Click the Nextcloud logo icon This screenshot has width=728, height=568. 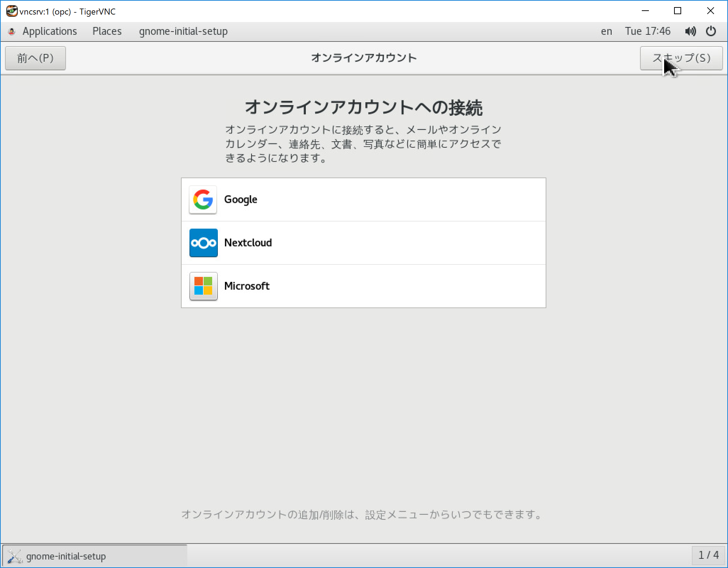(203, 243)
